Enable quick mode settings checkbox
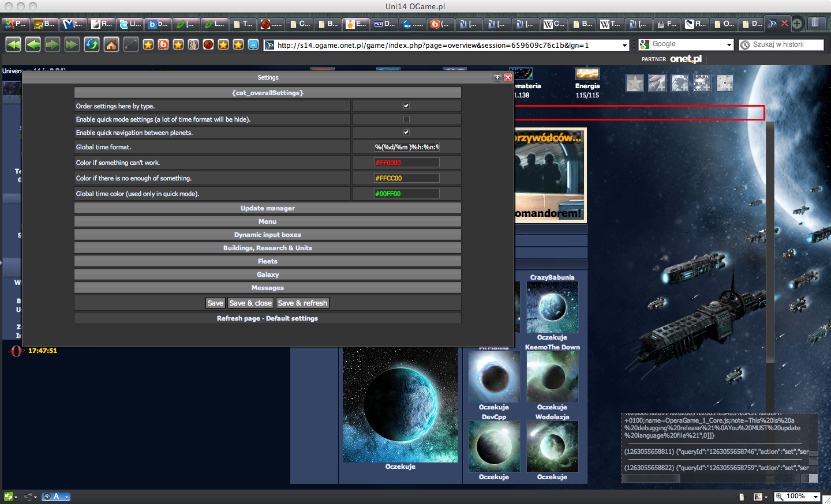 coord(406,119)
